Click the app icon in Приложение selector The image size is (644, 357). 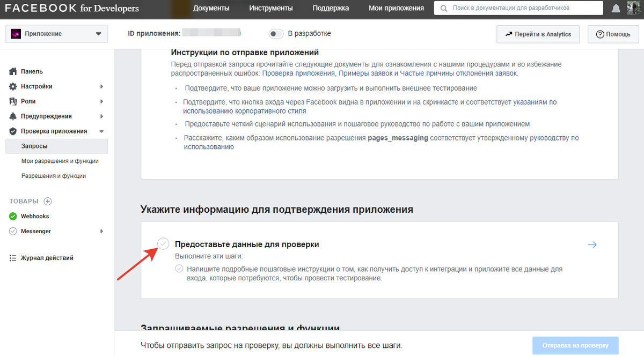(x=16, y=34)
